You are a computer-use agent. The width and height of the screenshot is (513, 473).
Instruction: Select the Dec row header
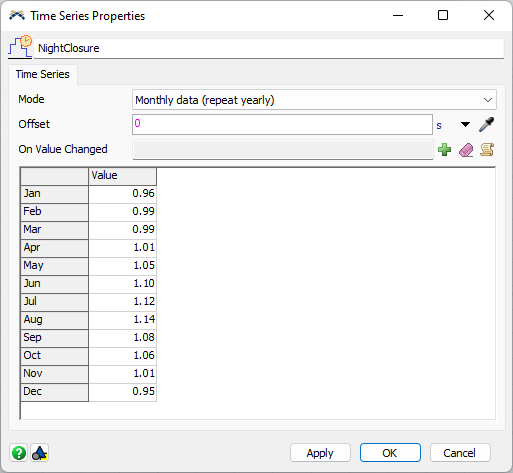pos(54,391)
